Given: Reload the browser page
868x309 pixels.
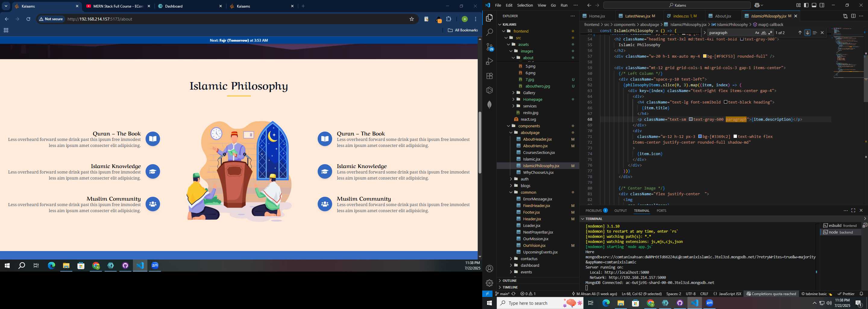Looking at the screenshot, I should (29, 19).
